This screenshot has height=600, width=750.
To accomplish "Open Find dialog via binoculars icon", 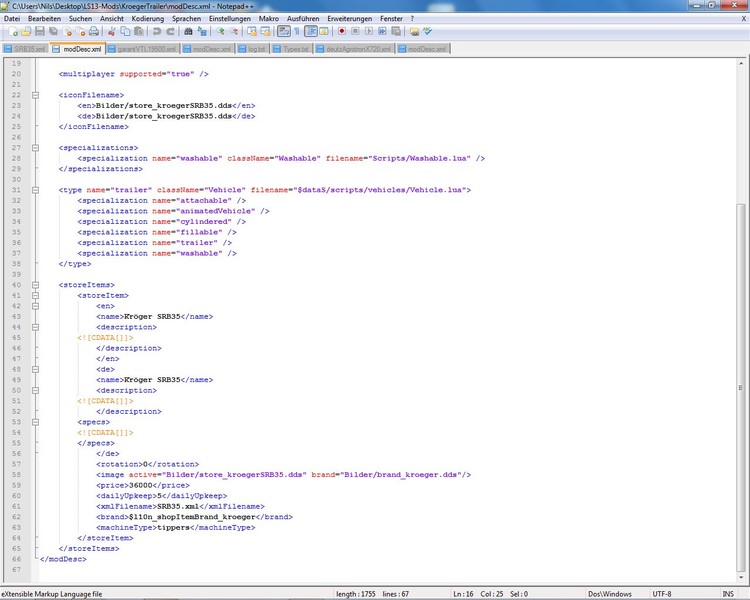I will point(188,32).
